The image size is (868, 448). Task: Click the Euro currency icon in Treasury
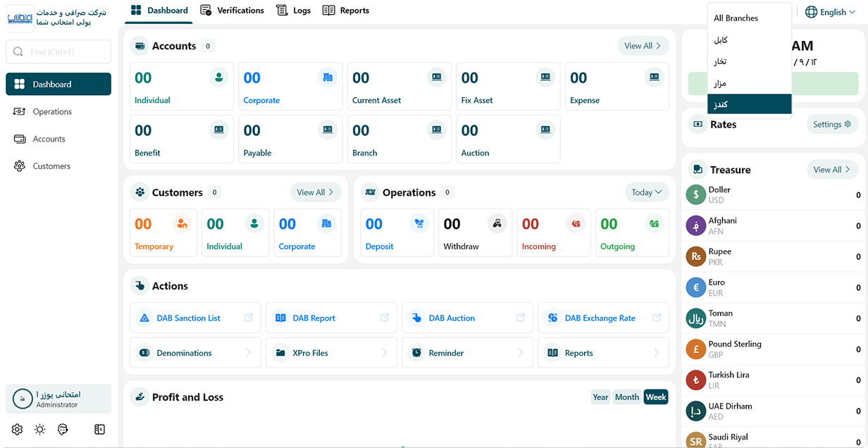pos(695,287)
